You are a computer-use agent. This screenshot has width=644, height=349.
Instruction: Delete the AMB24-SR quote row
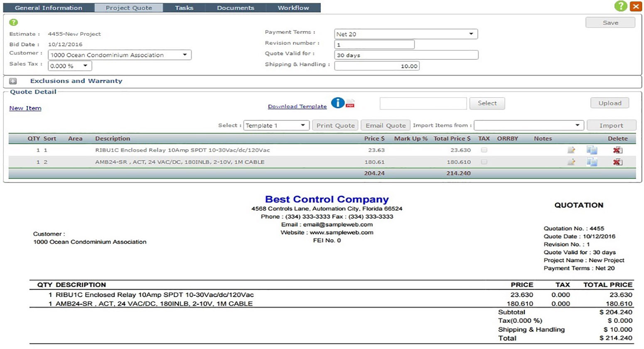(617, 162)
